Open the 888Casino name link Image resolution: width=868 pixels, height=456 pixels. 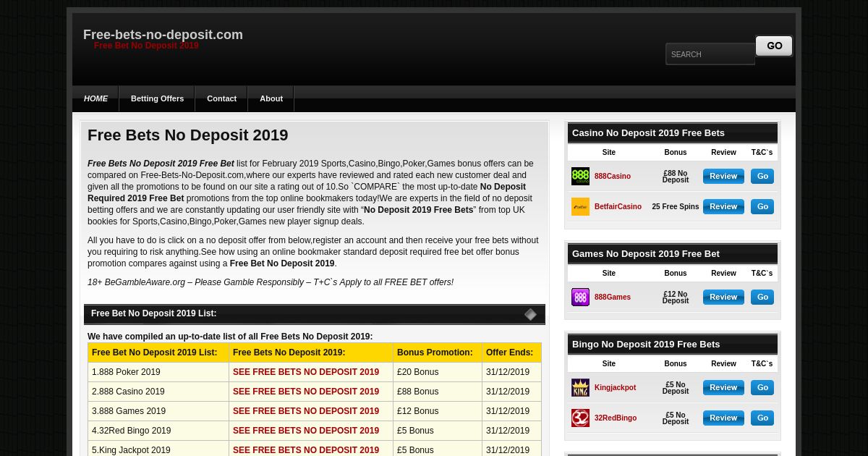pos(613,177)
